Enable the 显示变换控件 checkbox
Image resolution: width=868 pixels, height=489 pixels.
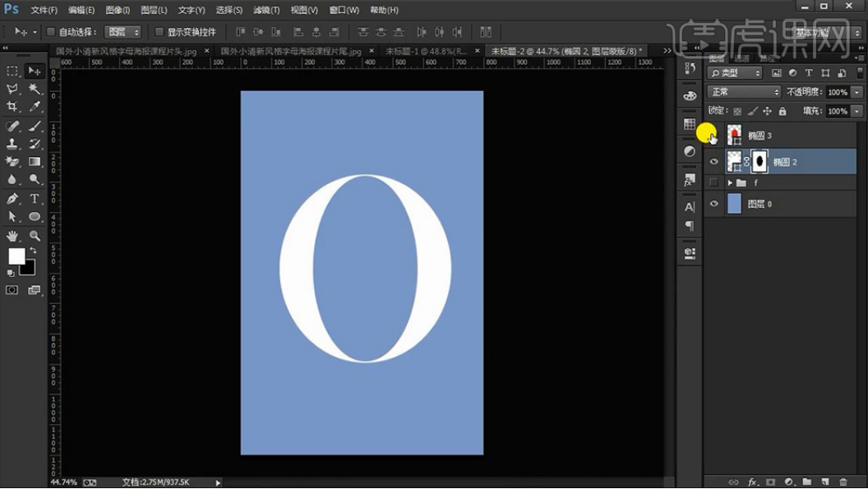159,32
